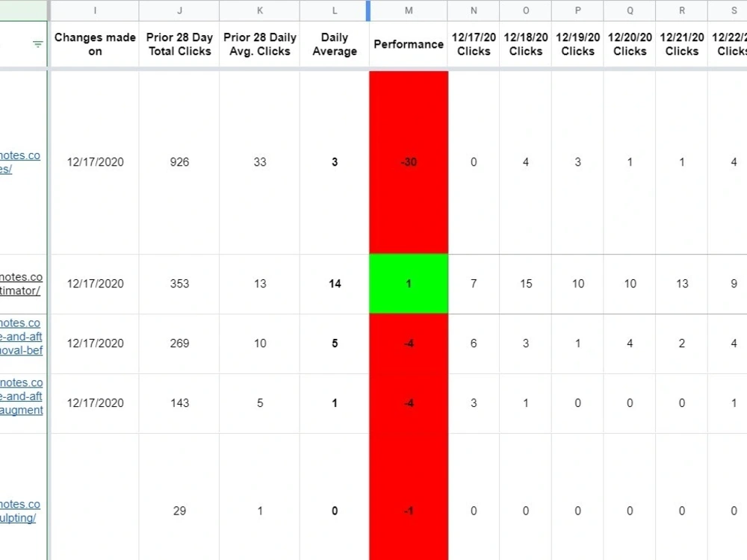
Task: Select Daily Average cell showing 14
Action: tap(335, 284)
